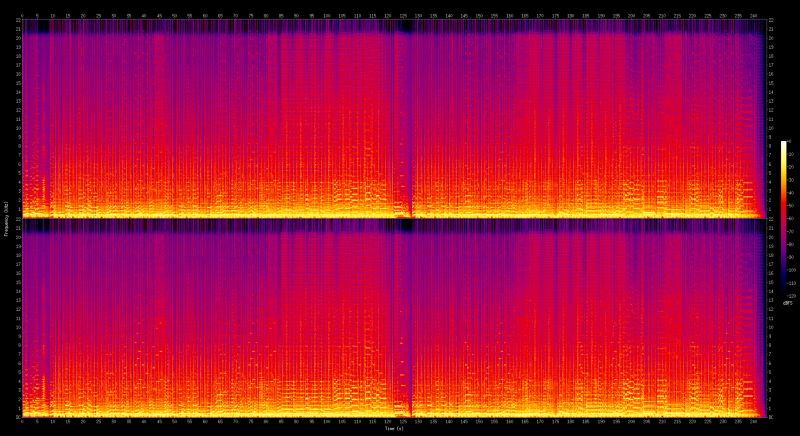Click the 10 kHz label on the lower channel's left axis
Image resolution: width=800 pixels, height=436 pixels.
coord(17,327)
